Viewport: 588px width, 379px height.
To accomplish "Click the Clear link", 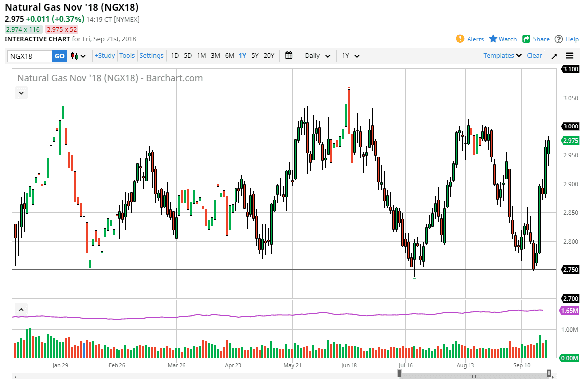I will [x=534, y=56].
